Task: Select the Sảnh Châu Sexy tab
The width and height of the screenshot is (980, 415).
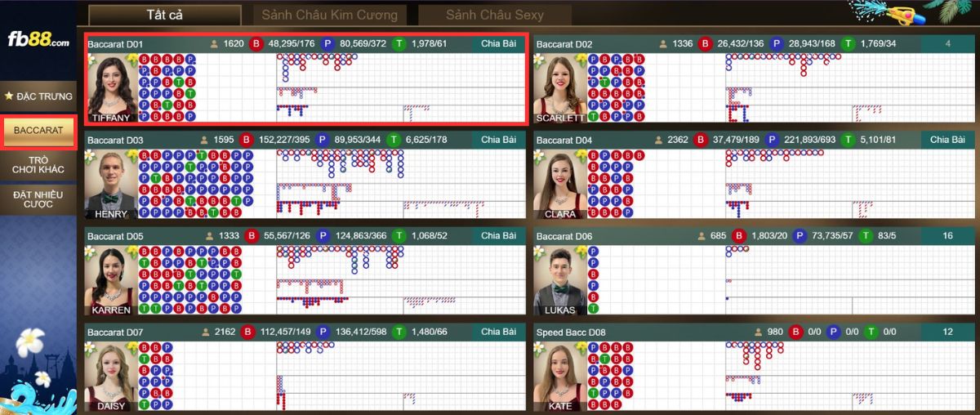Action: (x=494, y=15)
